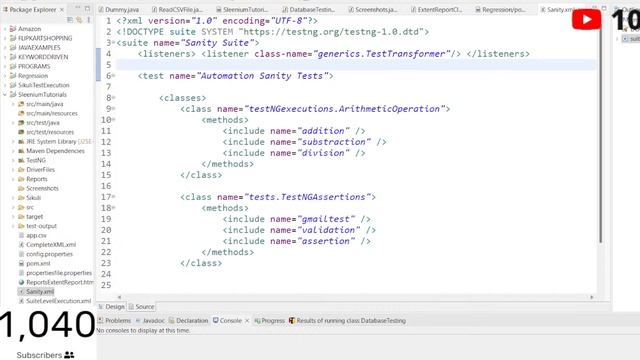Click the app.csv file icon
The width and height of the screenshot is (640, 360).
21,235
